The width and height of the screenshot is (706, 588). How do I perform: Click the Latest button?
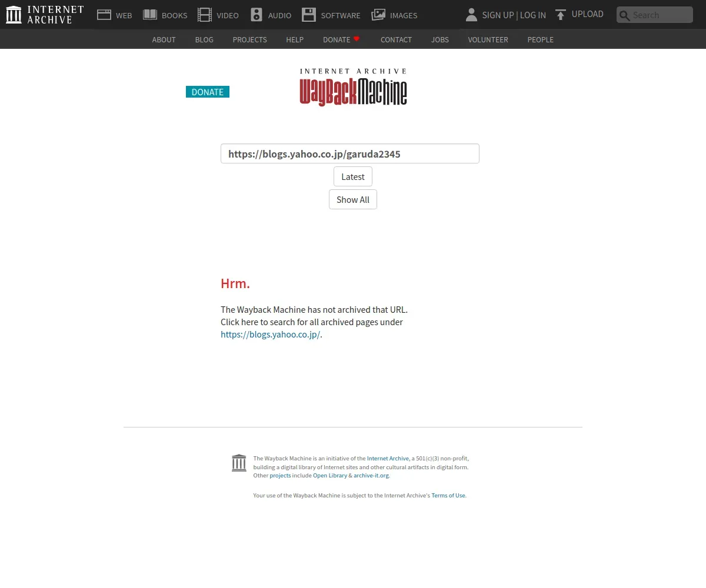pyautogui.click(x=353, y=176)
